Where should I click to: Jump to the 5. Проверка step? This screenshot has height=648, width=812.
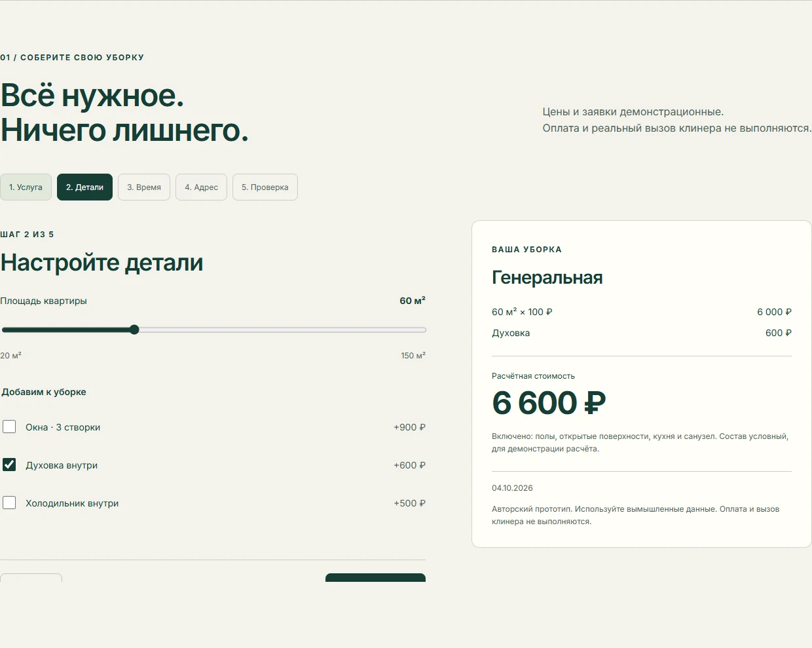pyautogui.click(x=265, y=187)
